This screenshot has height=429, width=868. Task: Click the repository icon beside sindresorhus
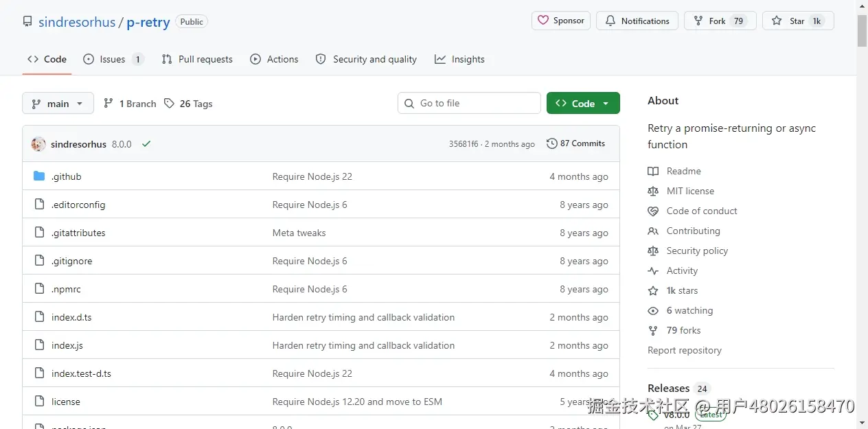27,21
